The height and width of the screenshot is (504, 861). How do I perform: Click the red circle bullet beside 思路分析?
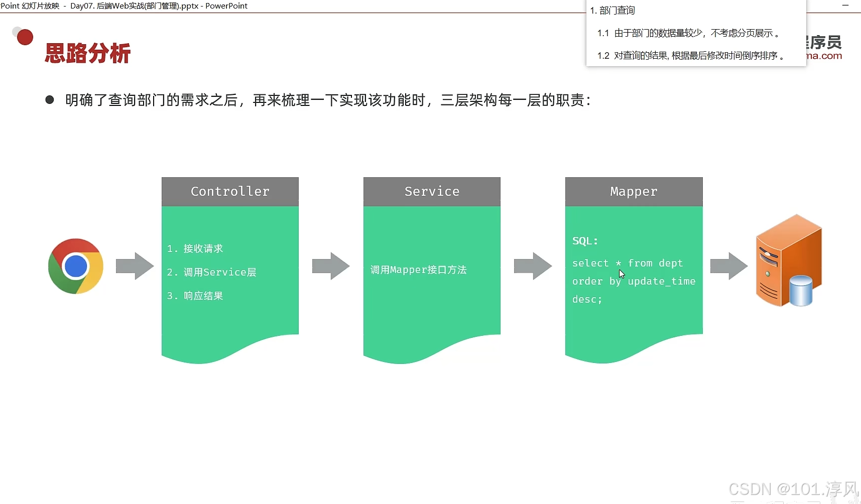click(24, 37)
